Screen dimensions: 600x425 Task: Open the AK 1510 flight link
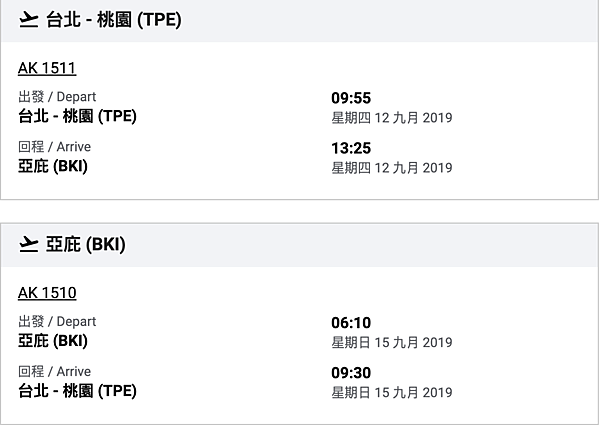(x=47, y=293)
